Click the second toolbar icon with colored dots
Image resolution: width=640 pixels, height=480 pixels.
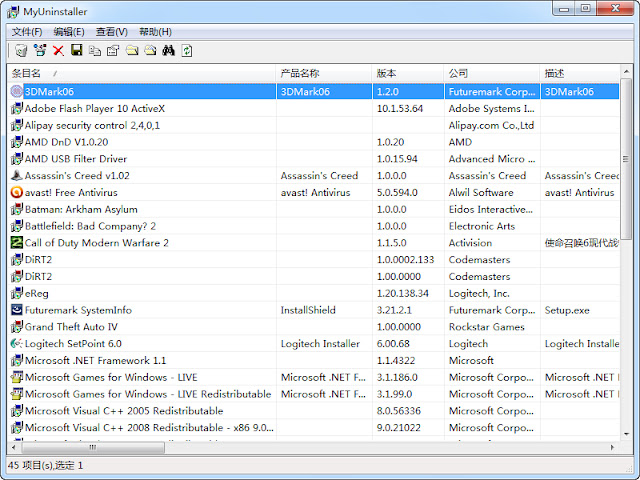click(40, 51)
